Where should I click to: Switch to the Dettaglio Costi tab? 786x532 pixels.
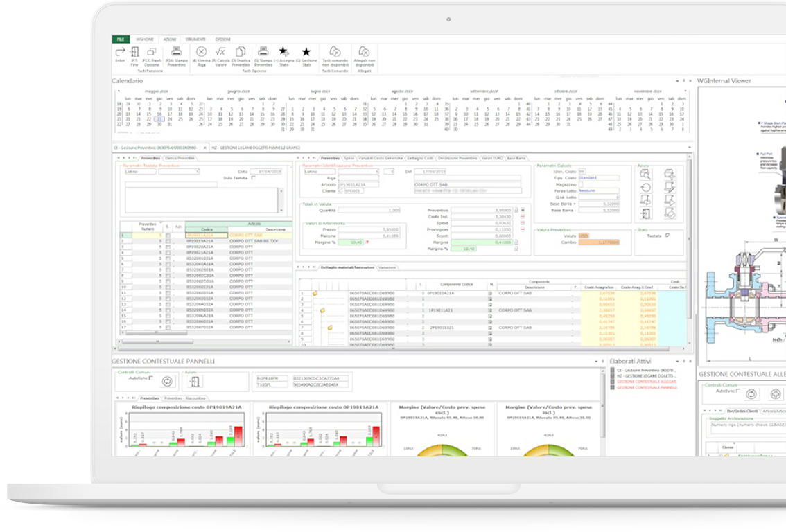tap(419, 159)
